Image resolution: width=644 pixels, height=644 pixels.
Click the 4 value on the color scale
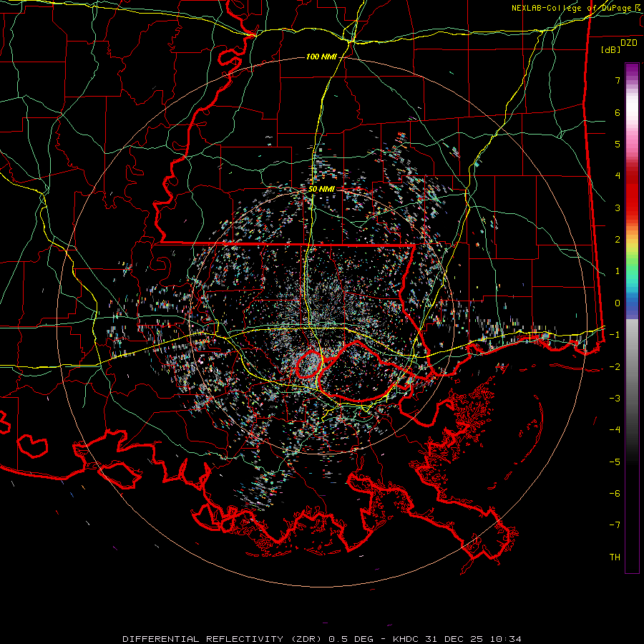tap(618, 176)
